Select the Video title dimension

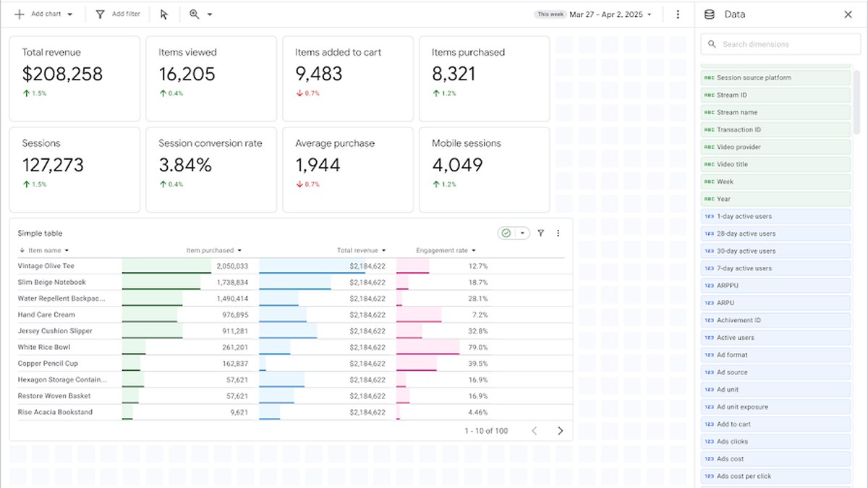[x=776, y=164]
